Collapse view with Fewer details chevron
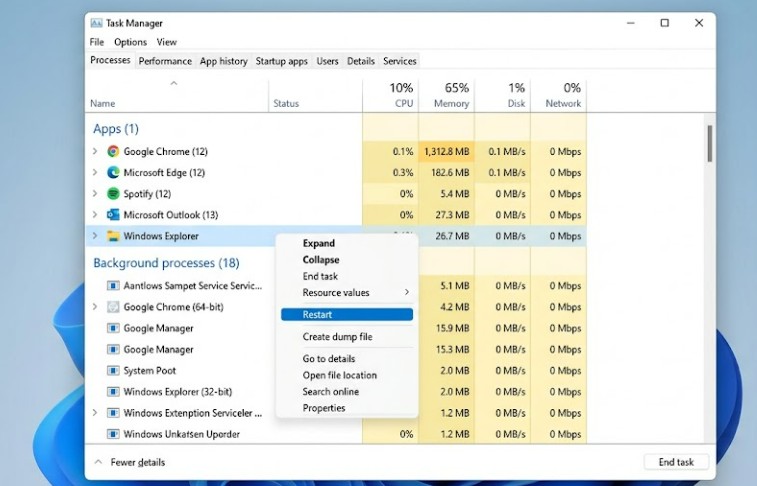Screen dimensions: 757x486 click(x=98, y=462)
